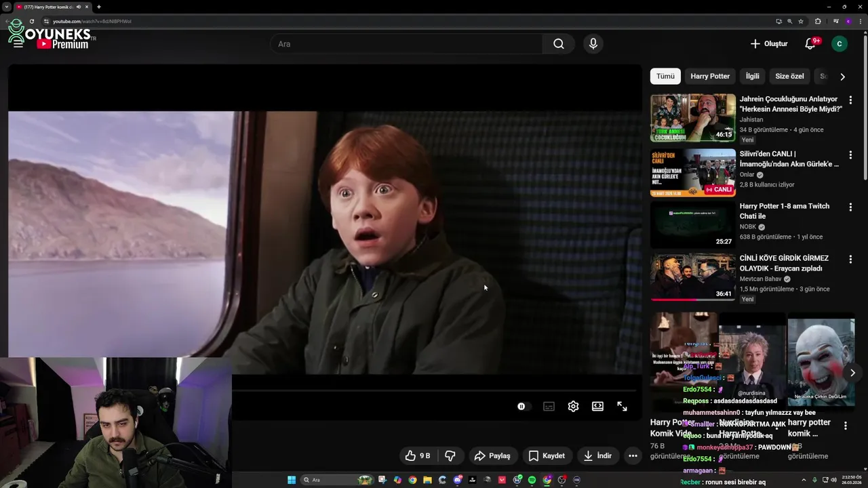The image size is (868, 488).
Task: Open the green C account avatar
Action: pos(840,44)
